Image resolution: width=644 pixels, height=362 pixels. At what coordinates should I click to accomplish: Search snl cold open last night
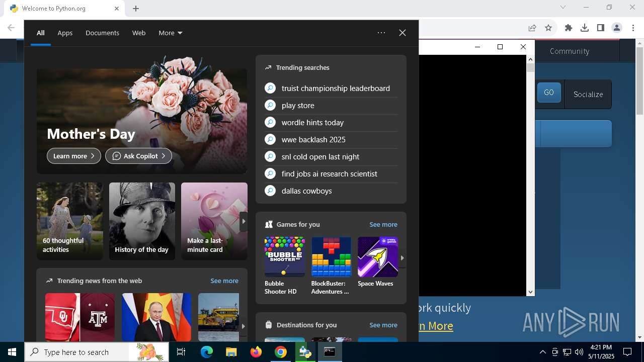pyautogui.click(x=331, y=157)
